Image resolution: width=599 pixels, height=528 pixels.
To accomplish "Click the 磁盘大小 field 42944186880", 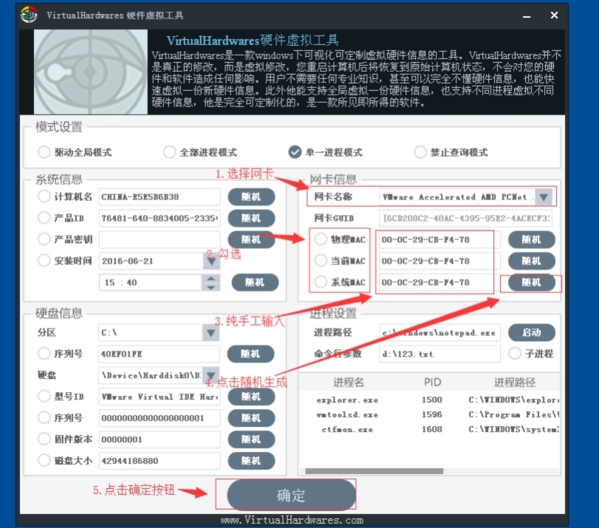I will click(159, 461).
